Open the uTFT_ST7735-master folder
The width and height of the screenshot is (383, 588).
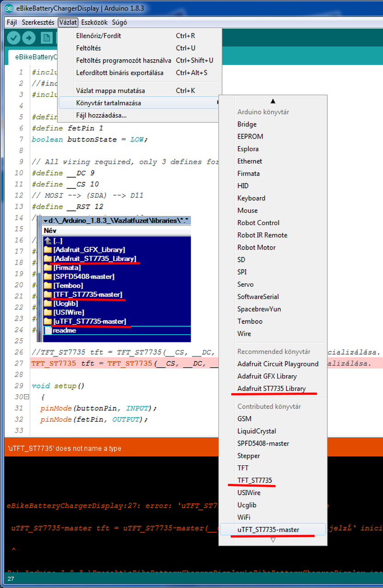pyautogui.click(x=86, y=321)
